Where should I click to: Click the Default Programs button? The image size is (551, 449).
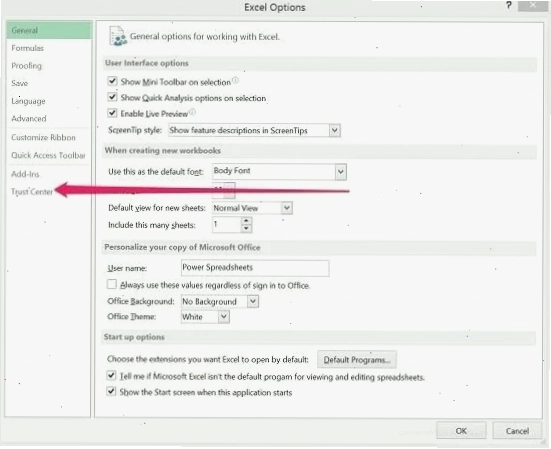tap(357, 360)
